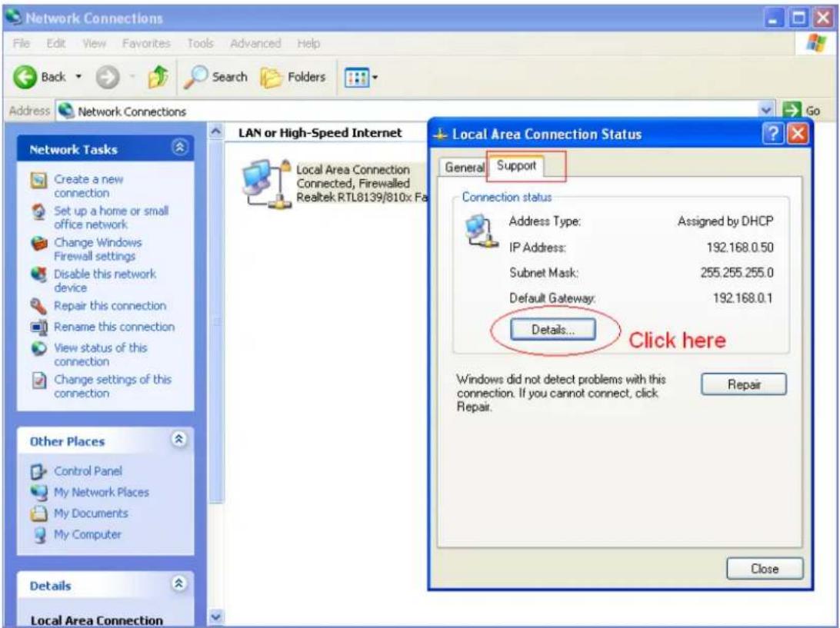Open the Views dropdown arrow
The height and width of the screenshot is (628, 840).
[x=375, y=78]
